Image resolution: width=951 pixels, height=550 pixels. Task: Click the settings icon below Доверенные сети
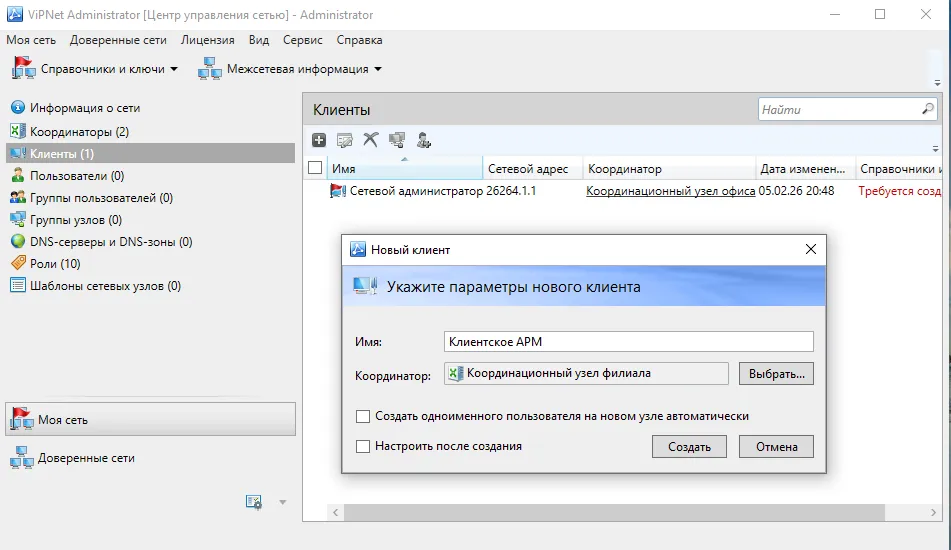tap(254, 501)
